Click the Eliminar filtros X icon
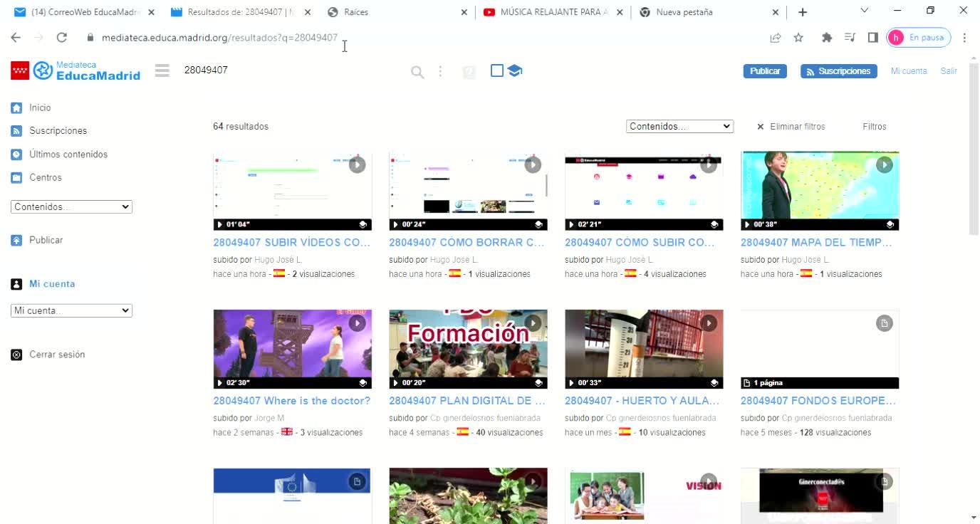This screenshot has height=524, width=980. click(x=760, y=127)
